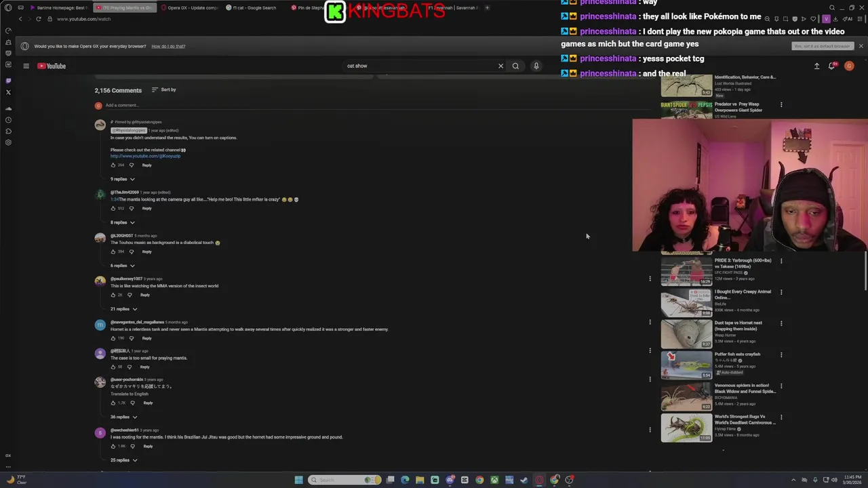Click the 'How do I do that?' link
Image resolution: width=868 pixels, height=488 pixels.
pos(168,46)
